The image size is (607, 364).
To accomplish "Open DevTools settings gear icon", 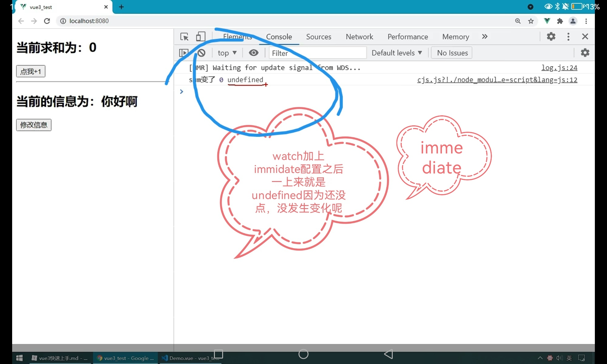I will pos(551,37).
